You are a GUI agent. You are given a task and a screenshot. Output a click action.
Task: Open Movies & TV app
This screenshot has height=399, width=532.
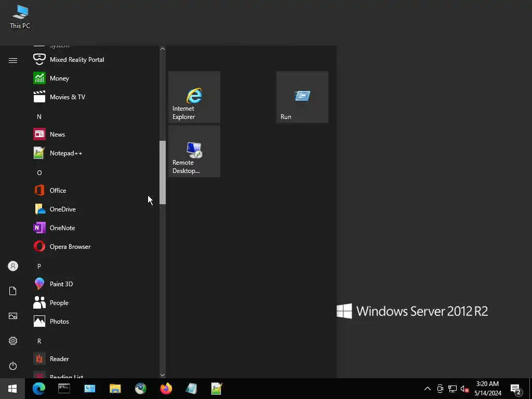(x=95, y=97)
